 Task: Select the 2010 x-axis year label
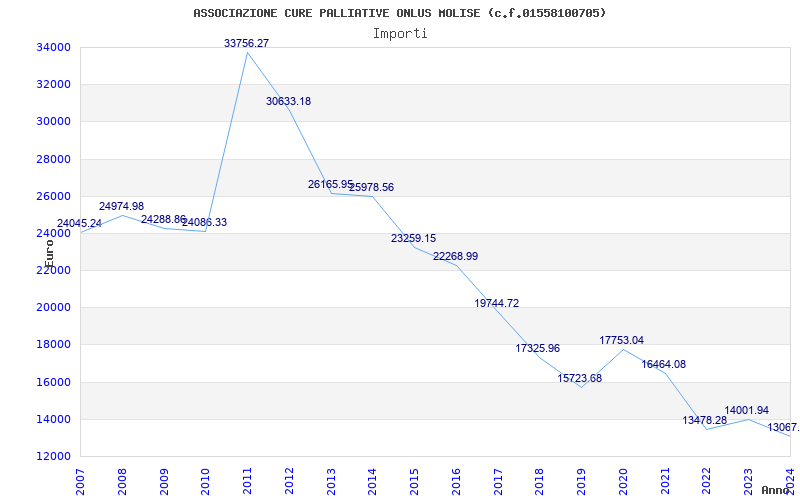tap(206, 482)
